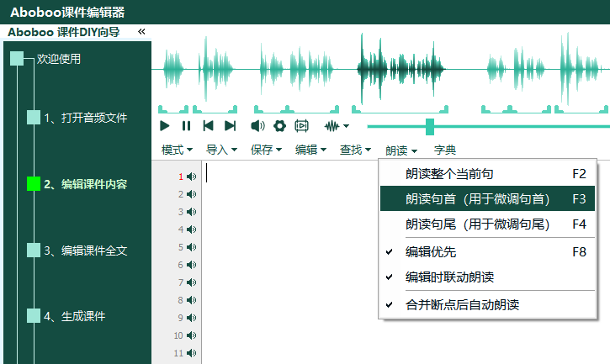Click the video playback frame icon

point(302,126)
